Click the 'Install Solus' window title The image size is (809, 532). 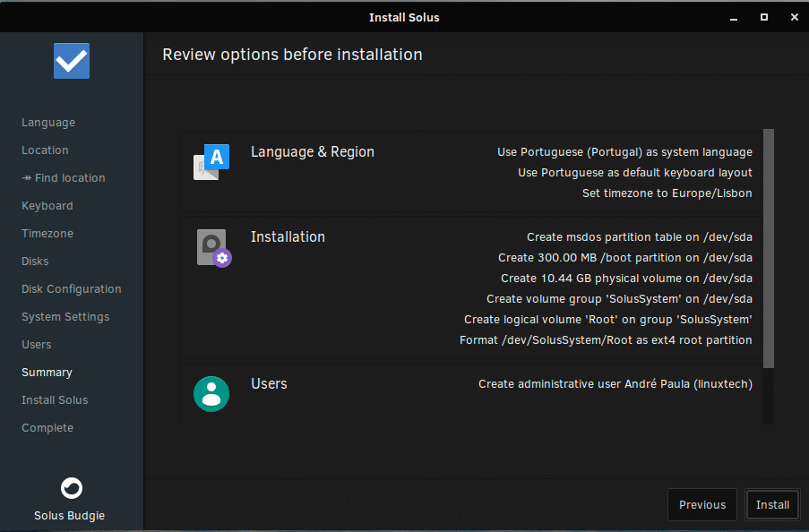click(x=405, y=18)
